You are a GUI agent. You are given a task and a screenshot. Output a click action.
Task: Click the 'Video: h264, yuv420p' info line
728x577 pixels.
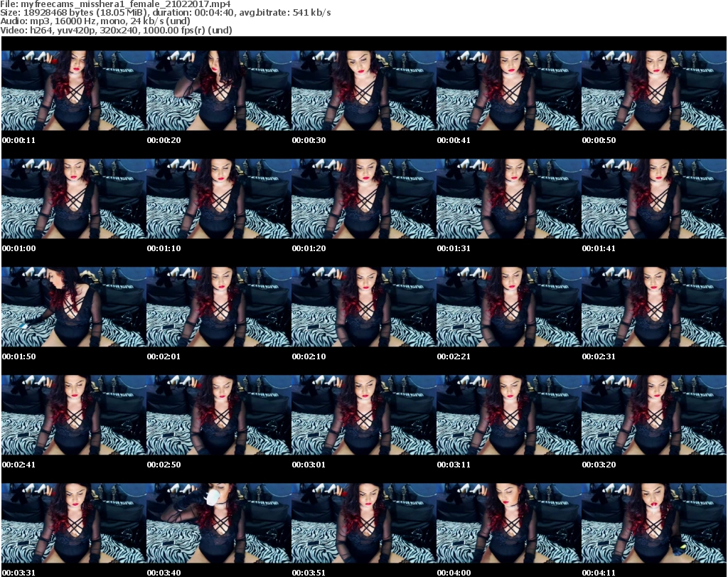(116, 30)
